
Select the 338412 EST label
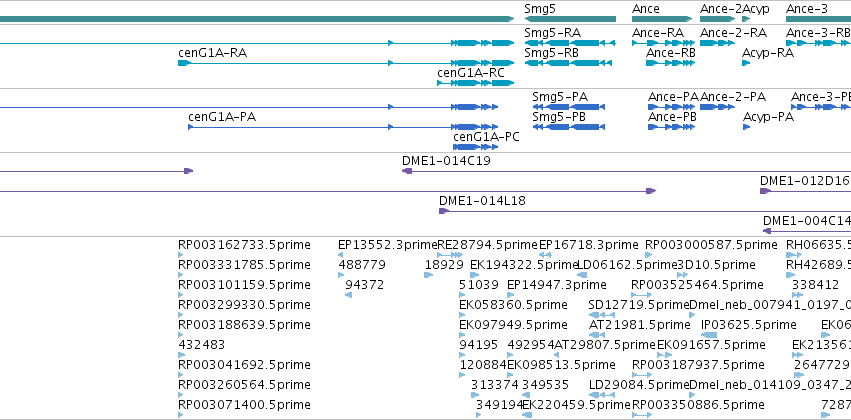coord(815,285)
